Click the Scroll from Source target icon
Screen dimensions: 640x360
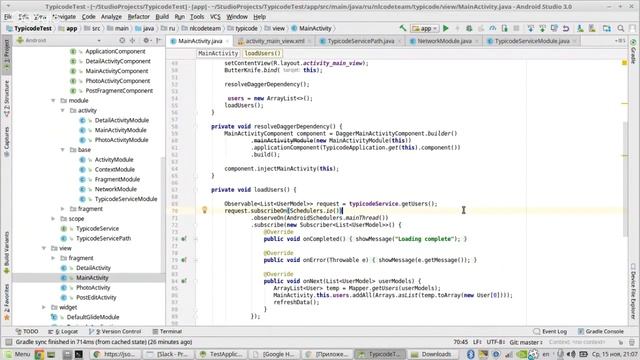[122, 40]
